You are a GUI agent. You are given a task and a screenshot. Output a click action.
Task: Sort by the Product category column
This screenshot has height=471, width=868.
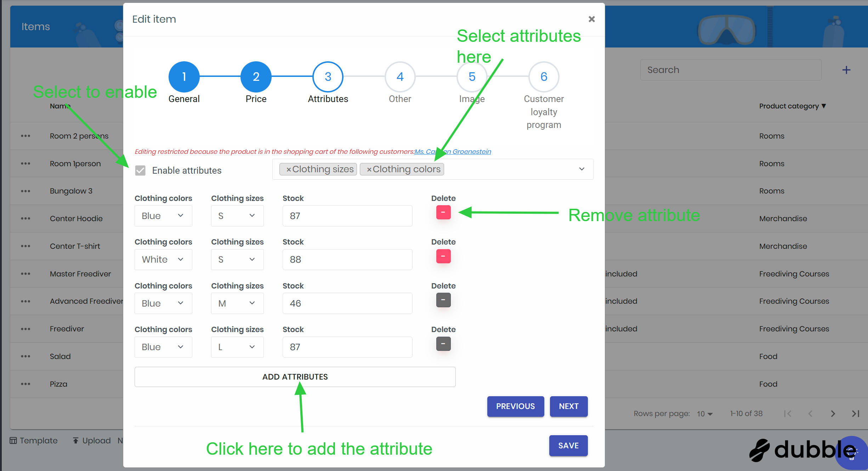[x=792, y=106]
